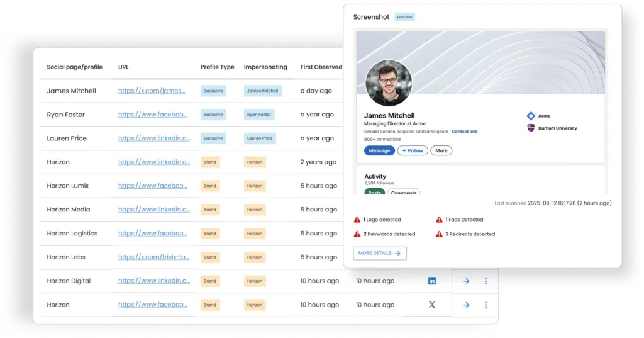The width and height of the screenshot is (644, 338).
Task: Click the Logo detected warning icon
Action: (357, 220)
